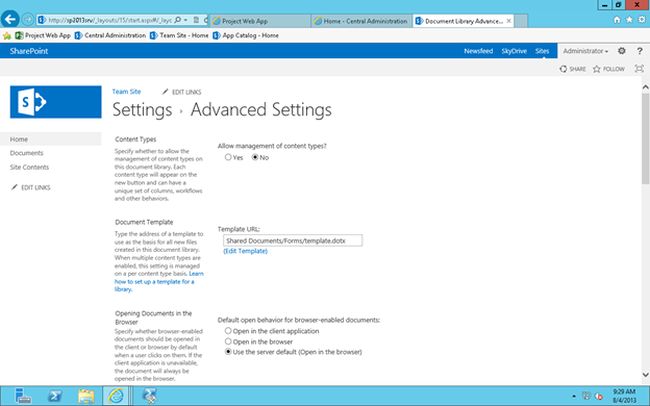This screenshot has height=406, width=650.
Task: Open App Catalog - Home favorite
Action: [246, 36]
